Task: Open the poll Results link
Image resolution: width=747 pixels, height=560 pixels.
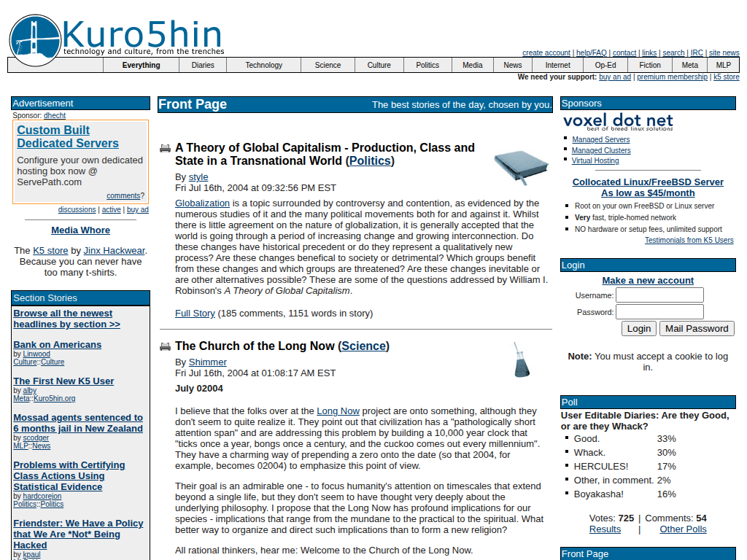Action: [605, 529]
